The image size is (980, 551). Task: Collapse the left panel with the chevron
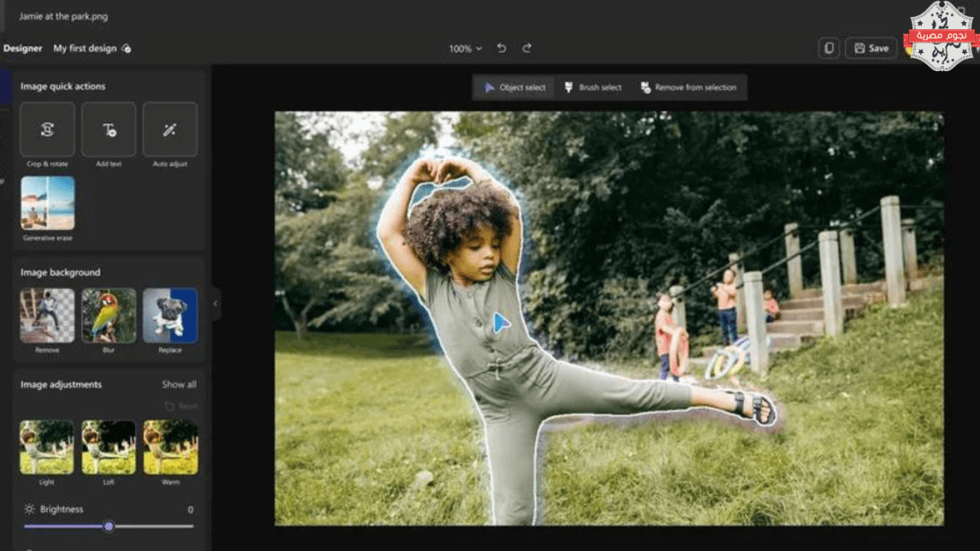click(x=216, y=304)
